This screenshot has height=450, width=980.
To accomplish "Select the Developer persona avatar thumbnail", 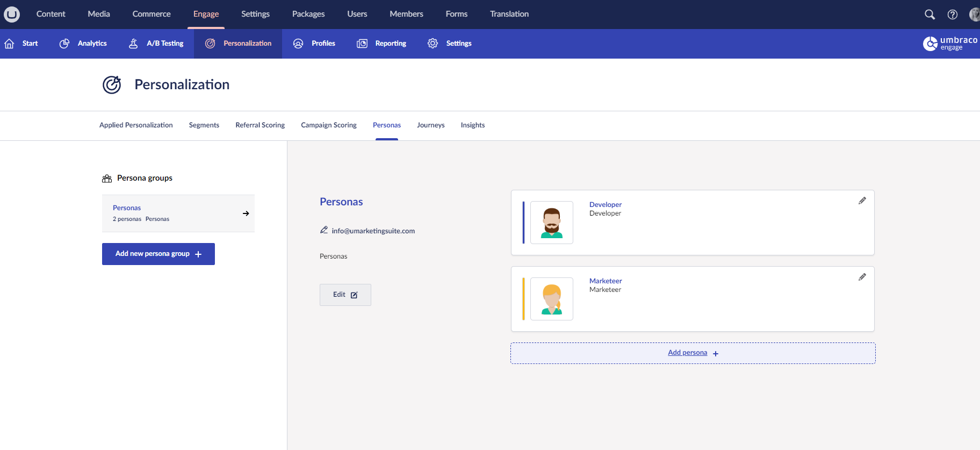I will 551,223.
